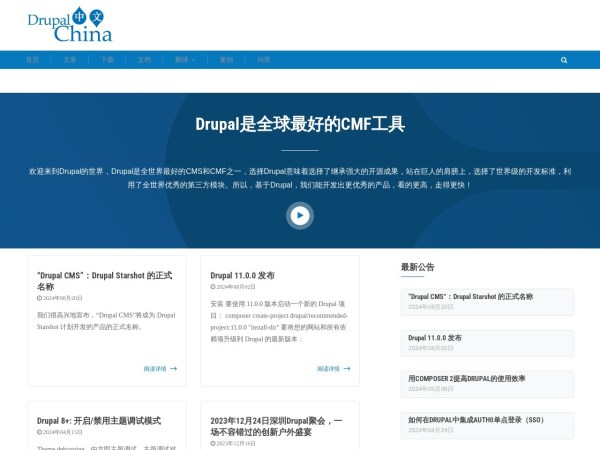Open the 文章 menu item

[x=70, y=60]
